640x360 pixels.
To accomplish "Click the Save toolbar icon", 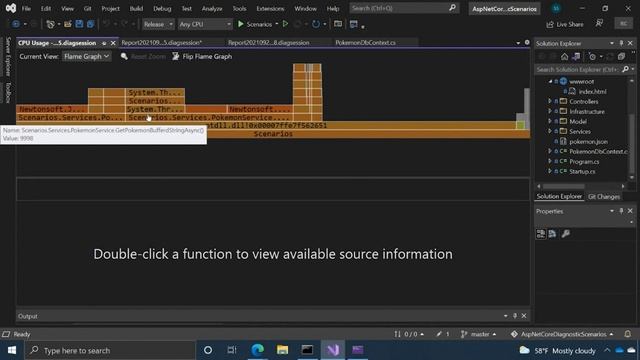I will coord(79,24).
